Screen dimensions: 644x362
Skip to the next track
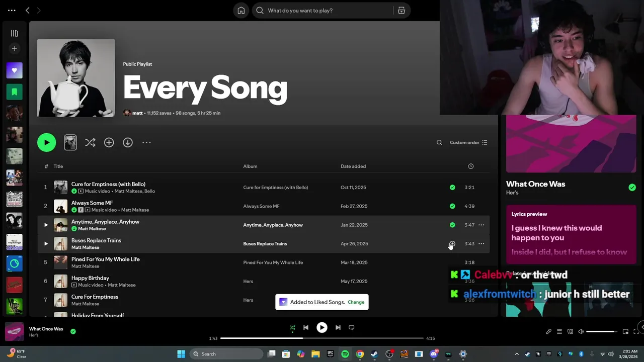338,327
